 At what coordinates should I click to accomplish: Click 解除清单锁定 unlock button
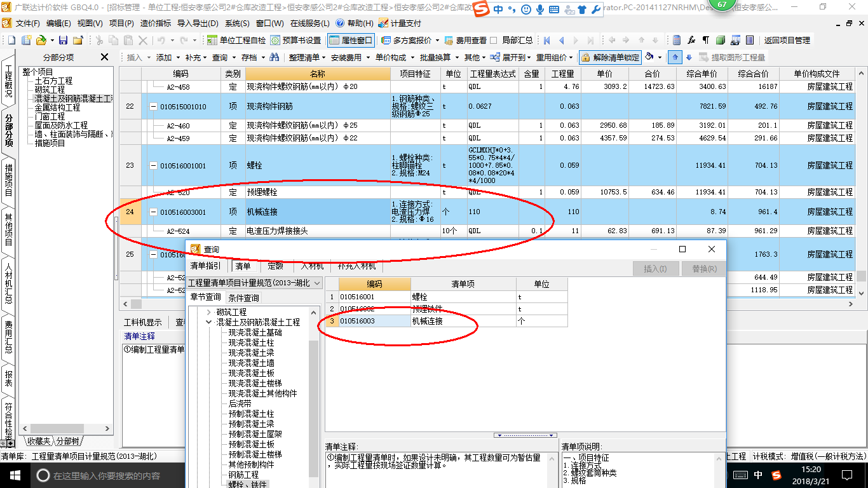[610, 57]
